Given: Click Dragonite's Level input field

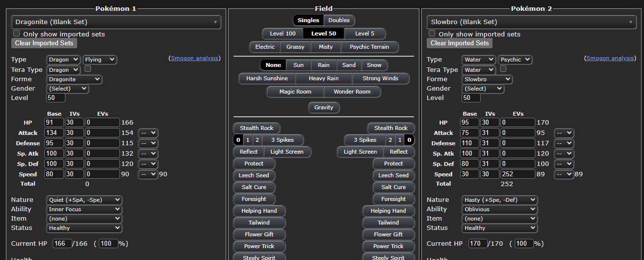Looking at the screenshot, I should click(56, 98).
